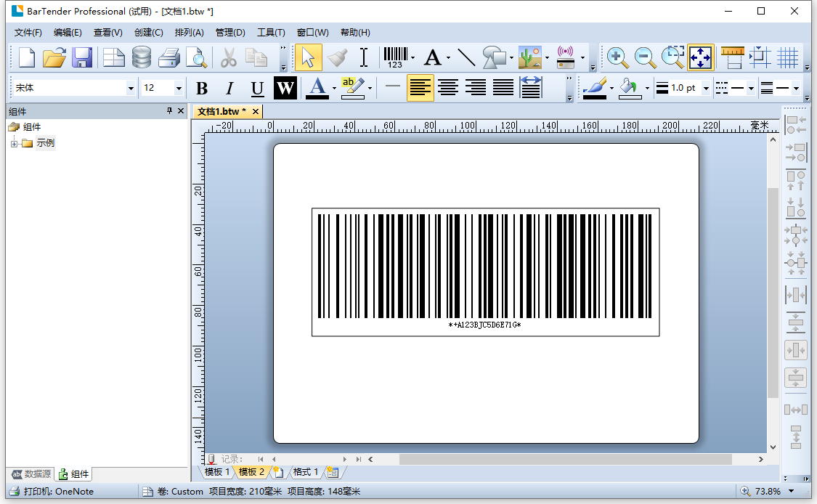
Task: Expand the picture tool dropdown arrow
Action: (547, 57)
